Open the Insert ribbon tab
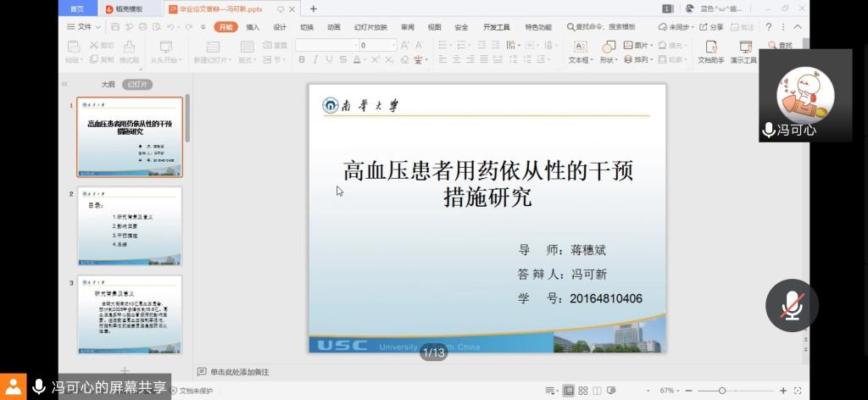Screen dimensions: 868x400 click(253, 27)
